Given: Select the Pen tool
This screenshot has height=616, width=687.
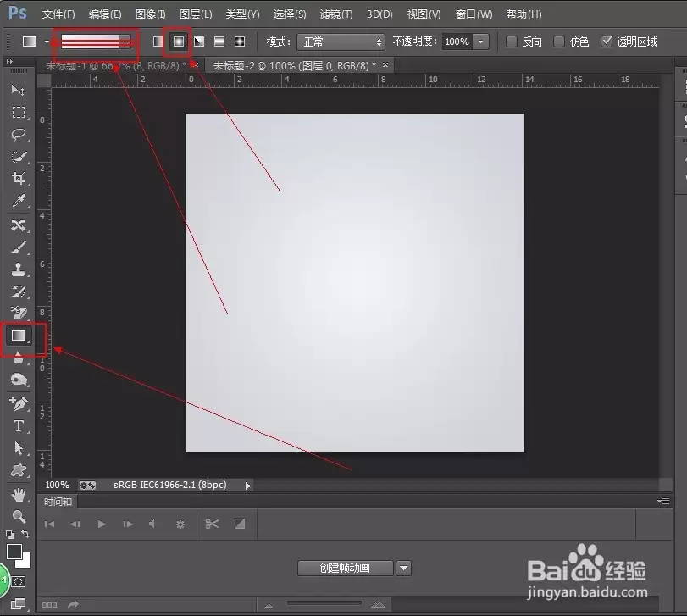Looking at the screenshot, I should tap(19, 403).
